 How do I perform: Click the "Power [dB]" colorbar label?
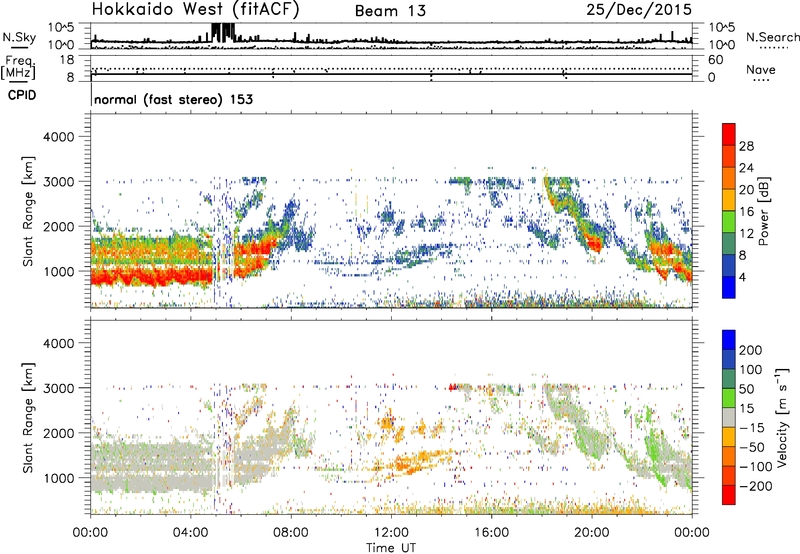point(763,211)
